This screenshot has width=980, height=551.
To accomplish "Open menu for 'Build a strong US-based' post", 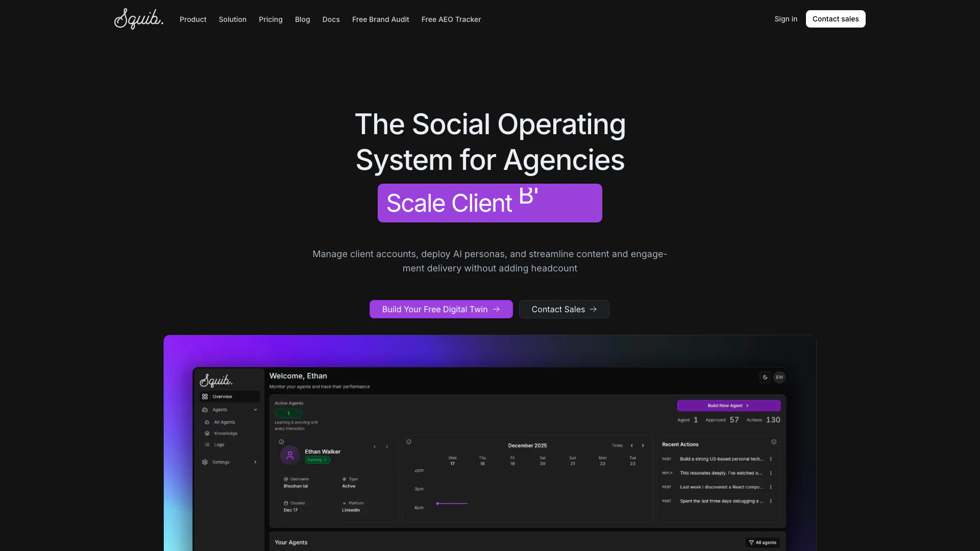I will point(771,459).
